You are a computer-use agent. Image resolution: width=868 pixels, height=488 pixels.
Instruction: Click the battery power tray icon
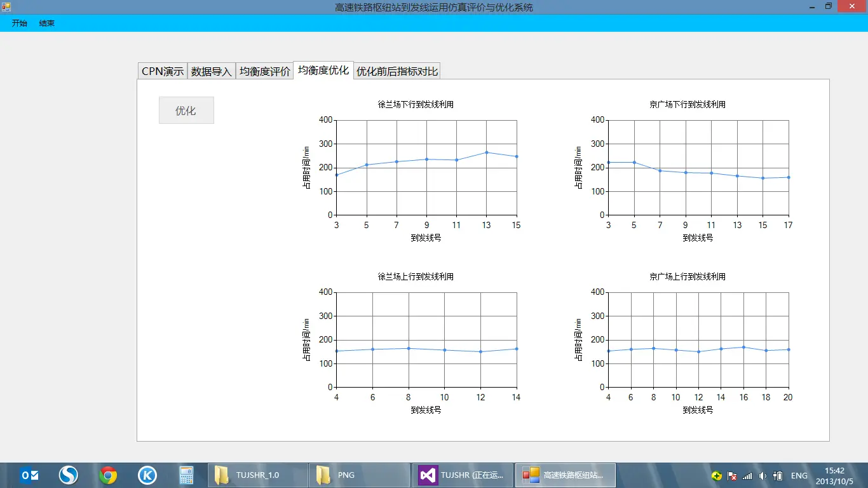point(778,476)
